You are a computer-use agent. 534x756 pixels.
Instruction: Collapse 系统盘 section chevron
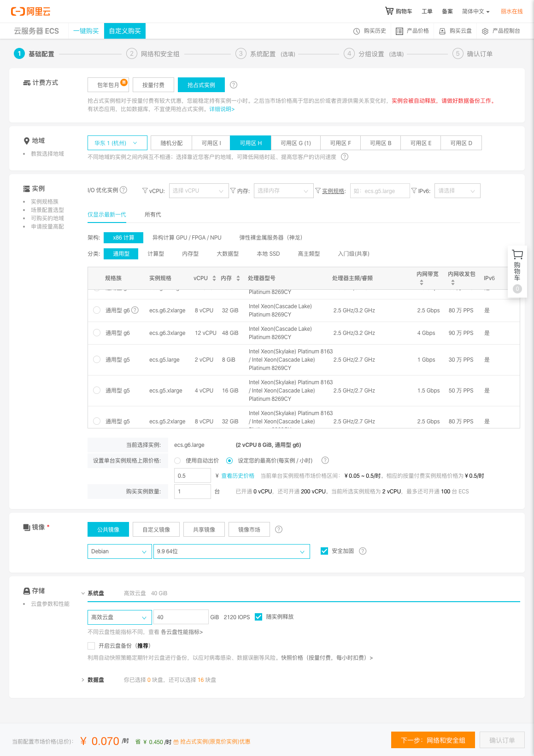pos(83,593)
